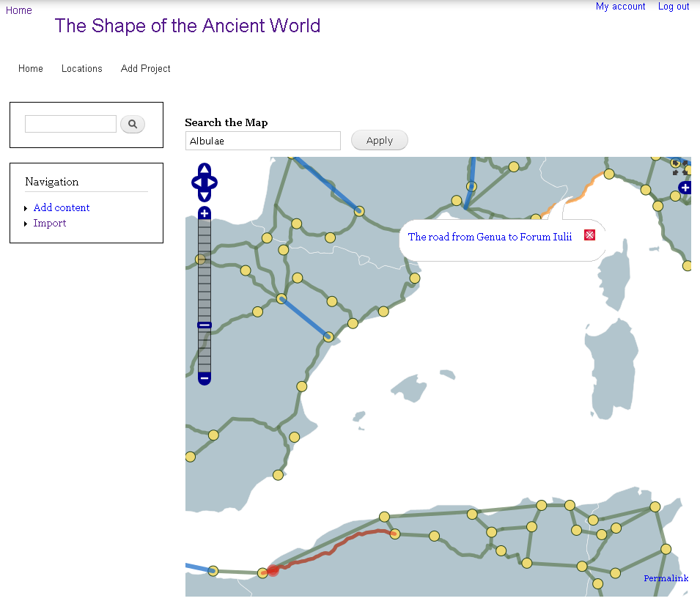
Task: Pan the map left with the arrow control
Action: (196, 183)
